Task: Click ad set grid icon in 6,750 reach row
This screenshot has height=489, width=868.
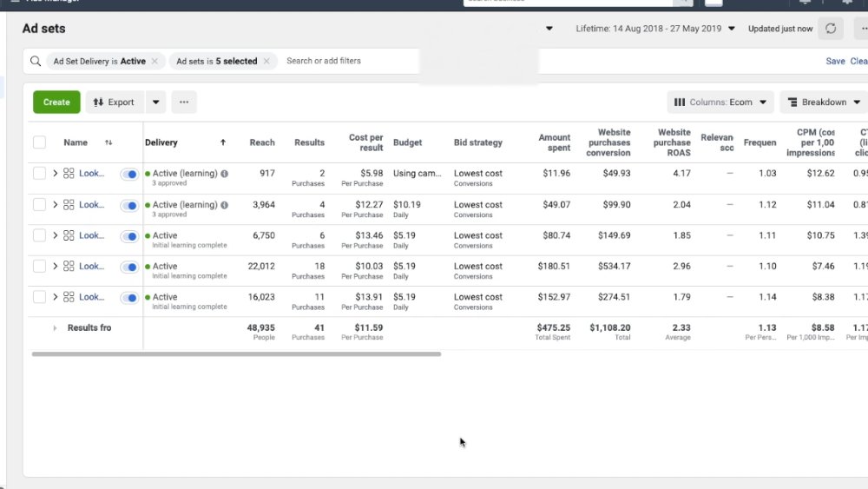Action: click(69, 235)
